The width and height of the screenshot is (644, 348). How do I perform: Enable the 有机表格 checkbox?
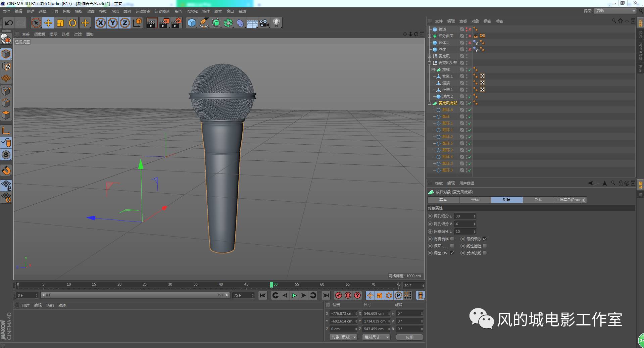(452, 239)
